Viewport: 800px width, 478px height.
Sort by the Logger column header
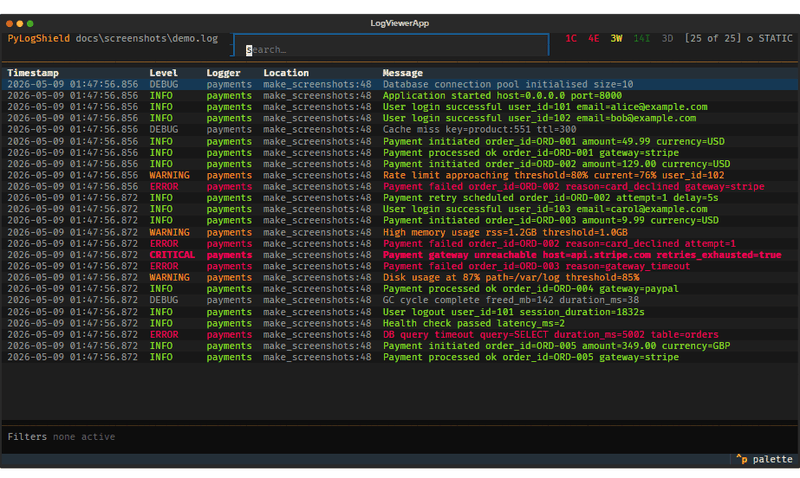point(223,73)
